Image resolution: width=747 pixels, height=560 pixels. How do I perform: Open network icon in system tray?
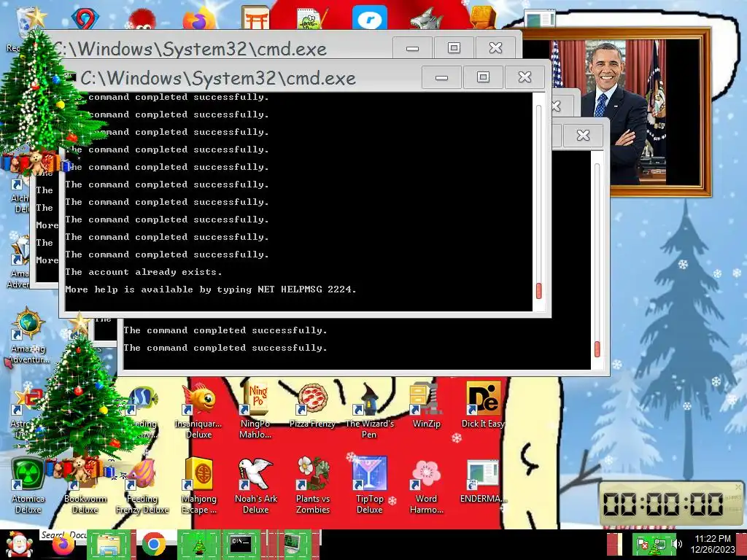coord(659,545)
